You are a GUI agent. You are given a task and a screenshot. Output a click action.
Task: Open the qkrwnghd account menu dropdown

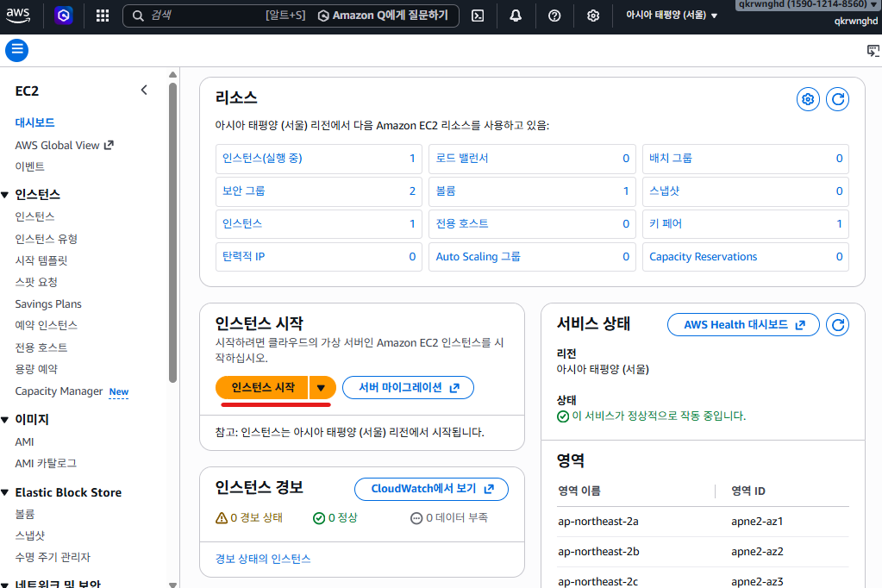point(807,4)
